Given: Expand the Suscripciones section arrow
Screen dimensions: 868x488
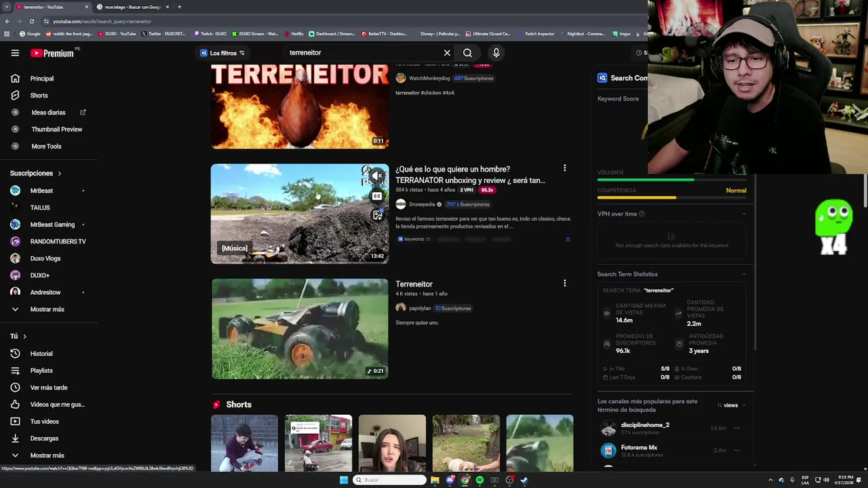Looking at the screenshot, I should pos(59,174).
